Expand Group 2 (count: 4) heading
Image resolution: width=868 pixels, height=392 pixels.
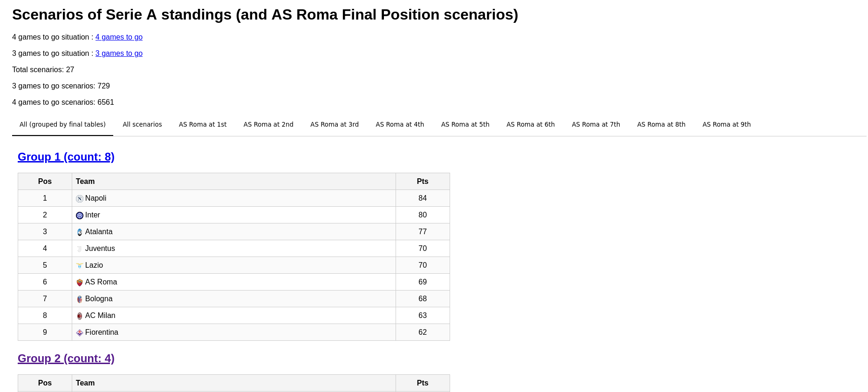point(66,358)
